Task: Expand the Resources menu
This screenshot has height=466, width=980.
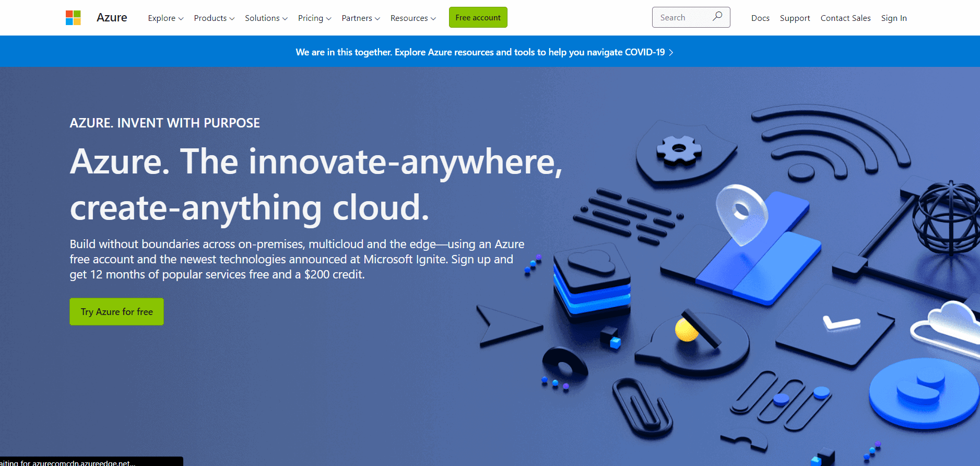Action: coord(413,18)
